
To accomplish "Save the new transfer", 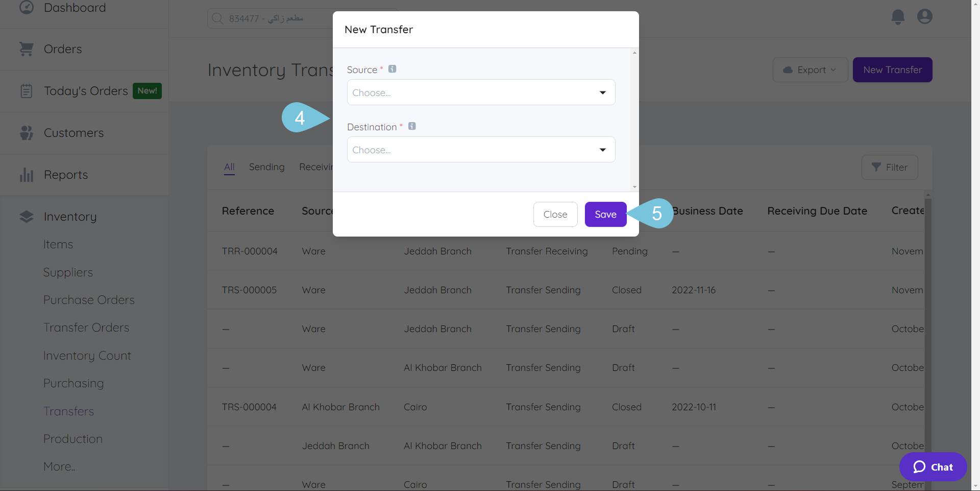I will click(x=605, y=214).
